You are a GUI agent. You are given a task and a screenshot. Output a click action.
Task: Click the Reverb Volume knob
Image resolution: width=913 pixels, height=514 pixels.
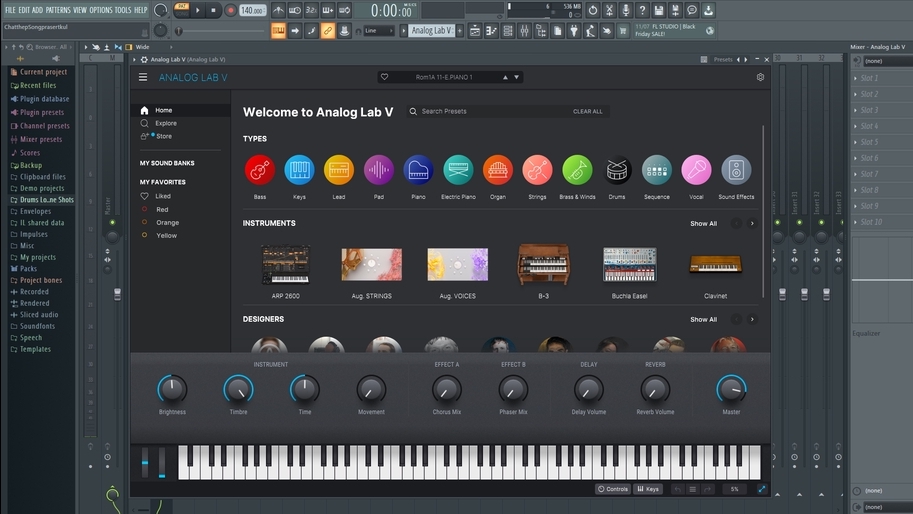[655, 389]
